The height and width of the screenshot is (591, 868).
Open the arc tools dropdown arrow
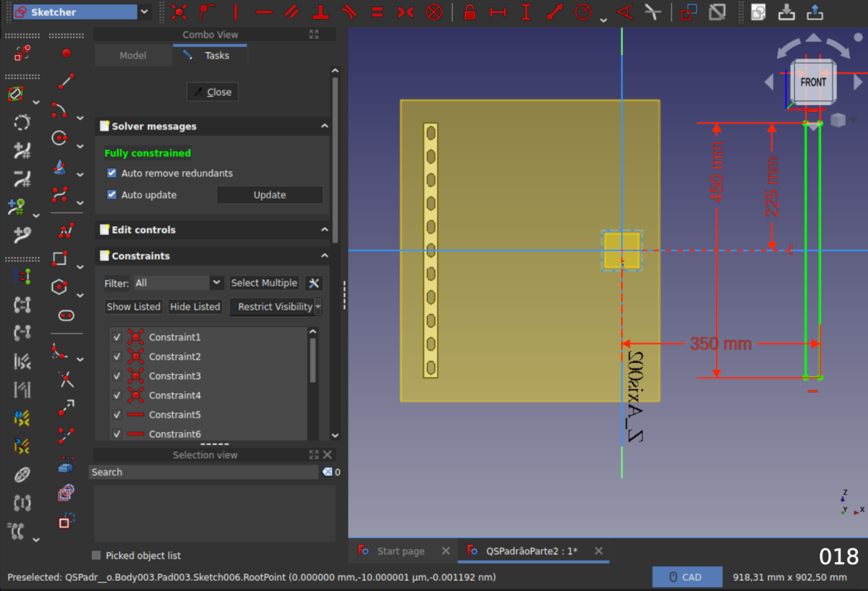click(x=80, y=118)
